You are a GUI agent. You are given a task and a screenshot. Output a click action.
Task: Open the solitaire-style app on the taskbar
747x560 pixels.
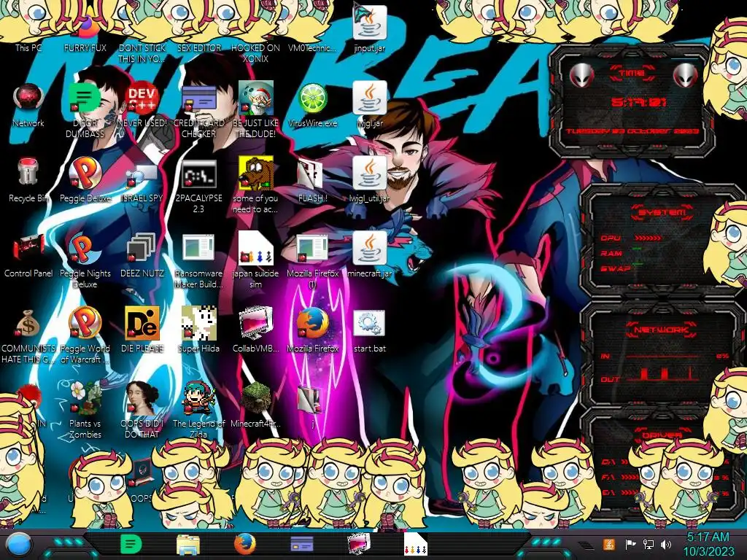(415, 544)
